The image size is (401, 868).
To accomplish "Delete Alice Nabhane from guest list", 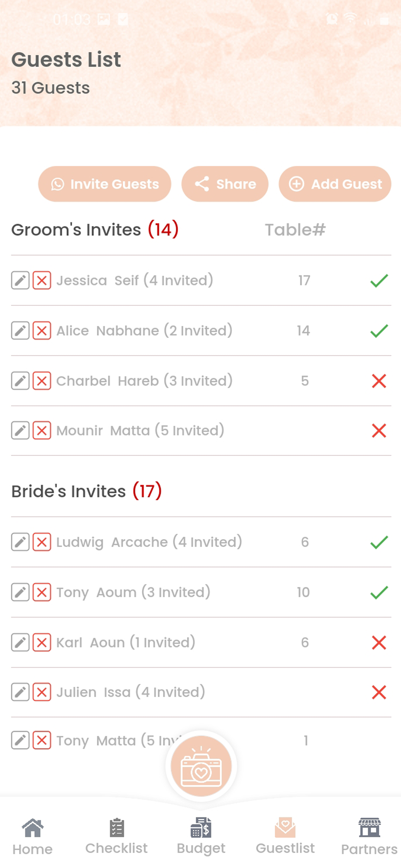I will 42,331.
